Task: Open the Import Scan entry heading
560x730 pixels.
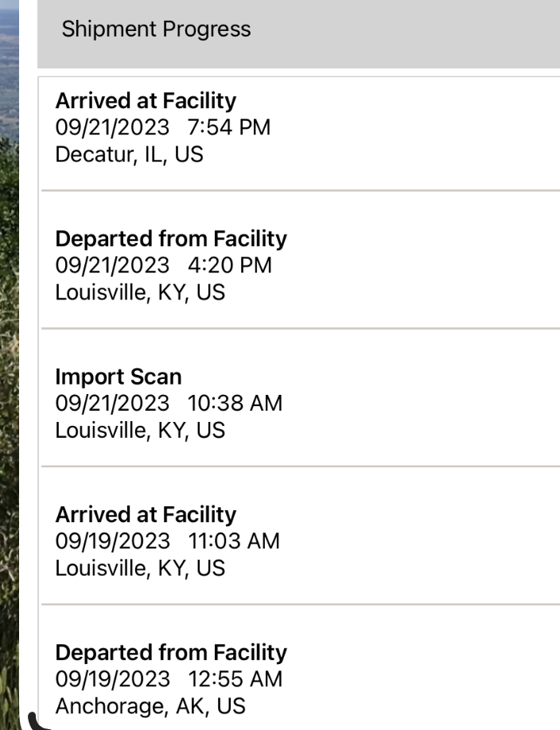Action: click(119, 377)
